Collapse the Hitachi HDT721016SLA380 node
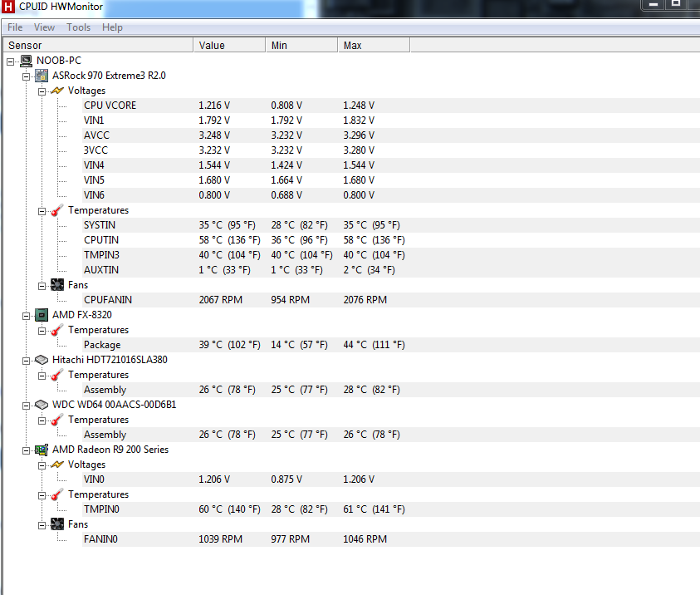 [x=27, y=361]
